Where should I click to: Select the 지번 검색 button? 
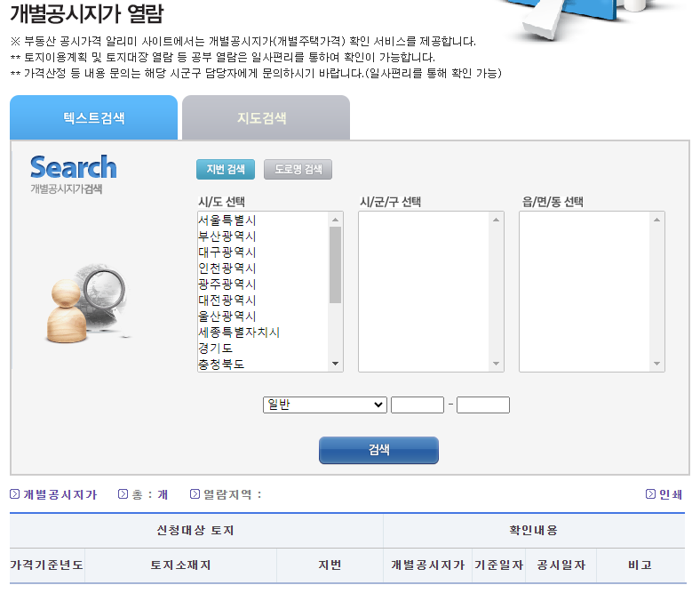[x=226, y=169]
